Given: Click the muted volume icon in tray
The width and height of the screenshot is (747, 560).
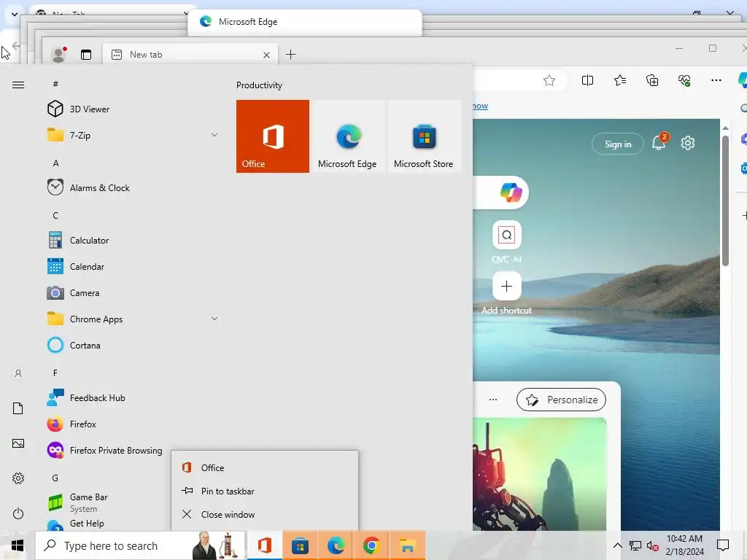Looking at the screenshot, I should [653, 545].
